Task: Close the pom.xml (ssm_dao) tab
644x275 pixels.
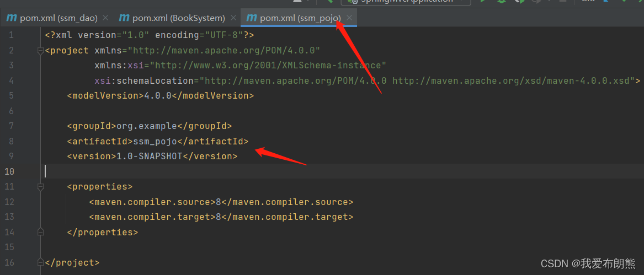Action: [x=105, y=18]
